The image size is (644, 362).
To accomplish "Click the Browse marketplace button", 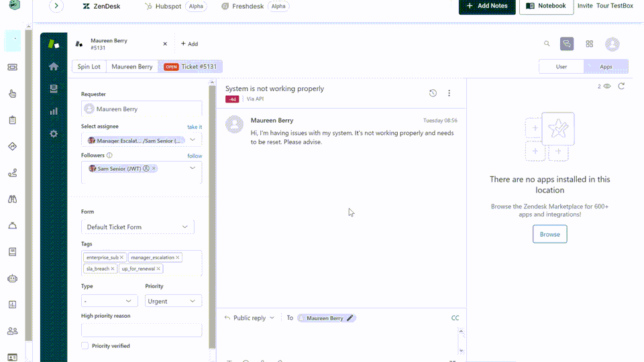I will tap(549, 234).
